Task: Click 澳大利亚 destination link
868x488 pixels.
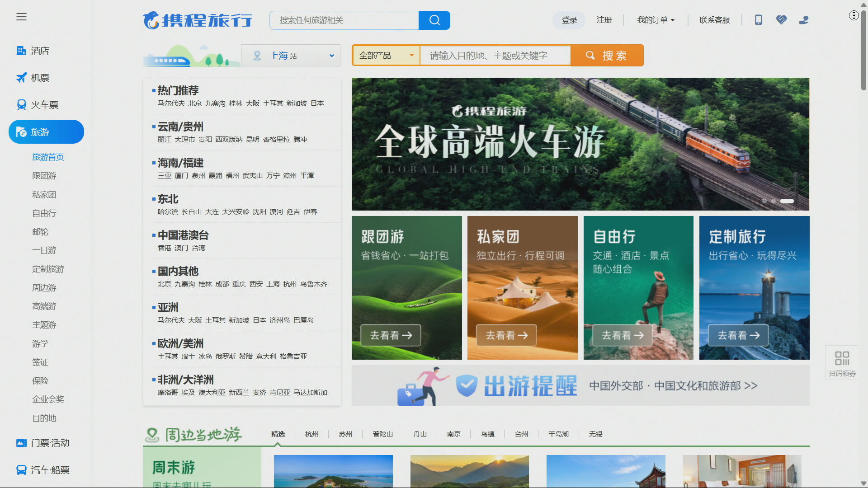Action: (212, 393)
